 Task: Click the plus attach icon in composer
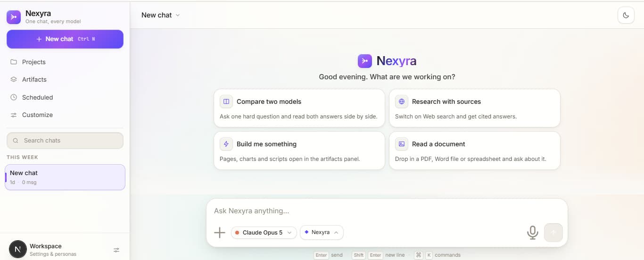tap(220, 232)
